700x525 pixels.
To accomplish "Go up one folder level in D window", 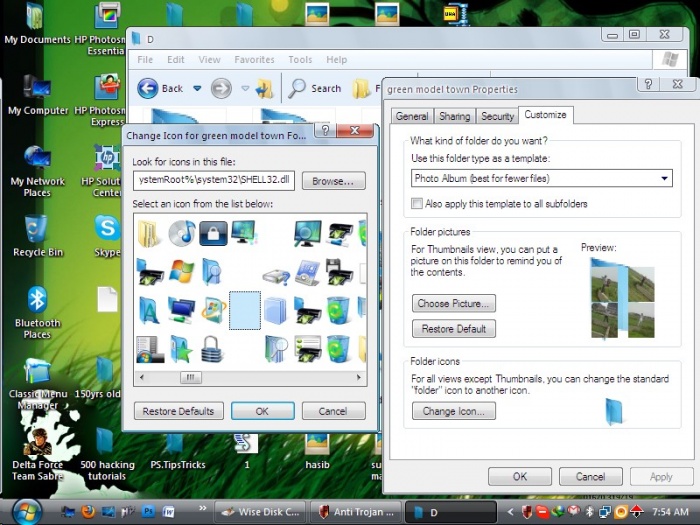I will (x=264, y=88).
